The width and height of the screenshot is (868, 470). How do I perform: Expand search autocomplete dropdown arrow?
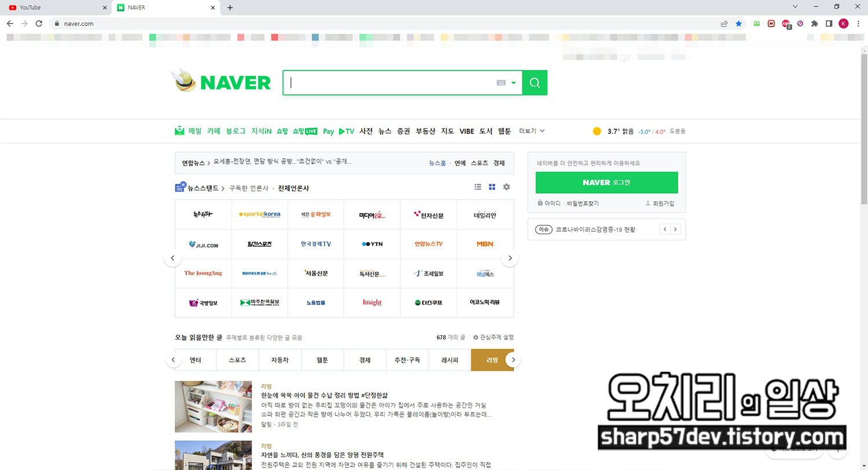(x=513, y=83)
